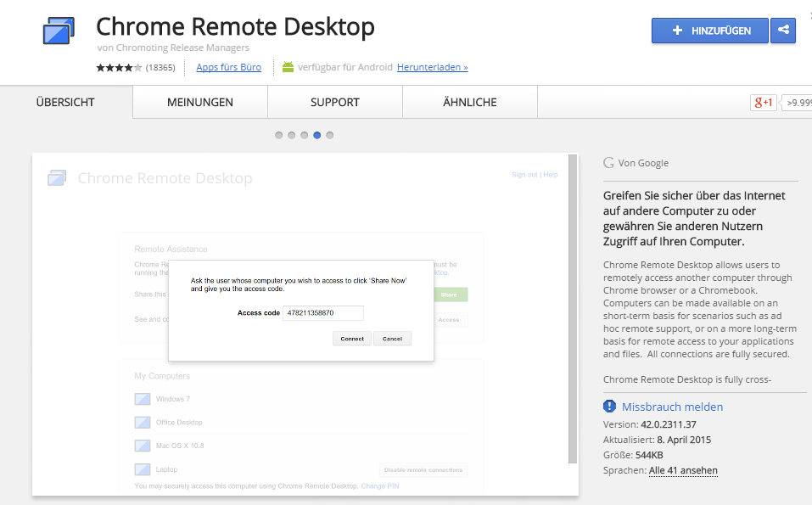
Task: Click the review count (18365)
Action: (x=160, y=67)
